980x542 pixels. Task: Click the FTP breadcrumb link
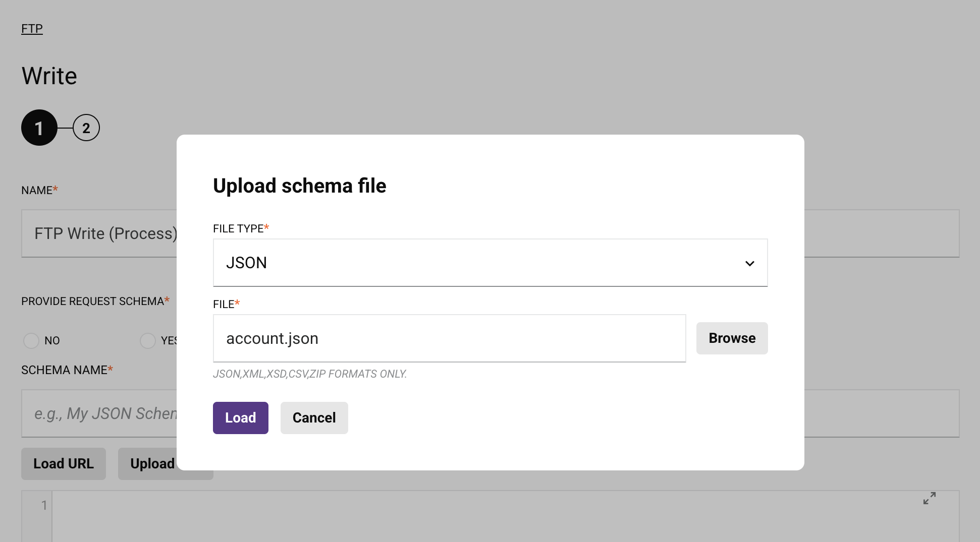click(x=32, y=29)
